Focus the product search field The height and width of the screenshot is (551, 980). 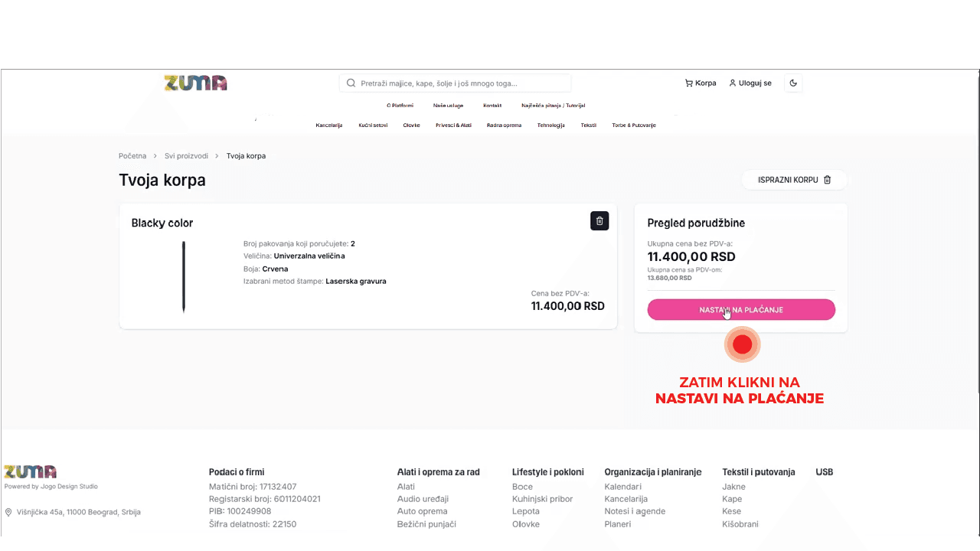point(459,83)
